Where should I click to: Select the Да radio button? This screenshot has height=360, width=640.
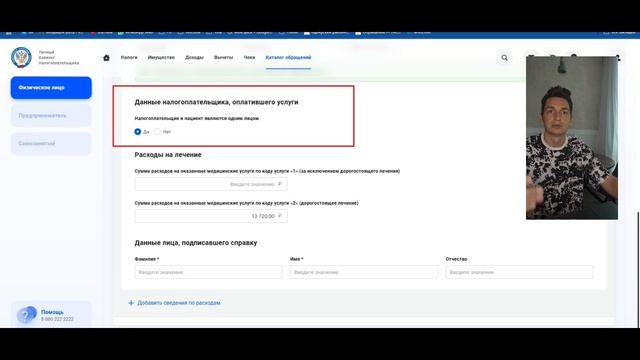[x=138, y=132]
